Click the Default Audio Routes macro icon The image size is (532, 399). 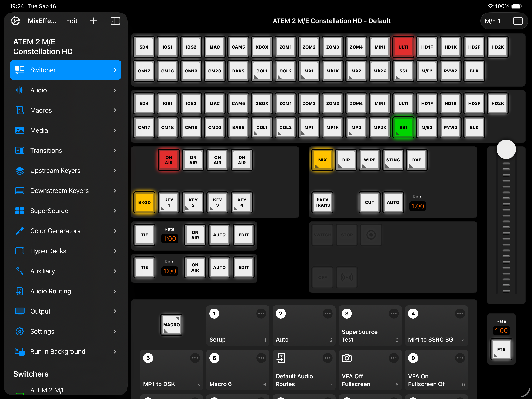(281, 358)
